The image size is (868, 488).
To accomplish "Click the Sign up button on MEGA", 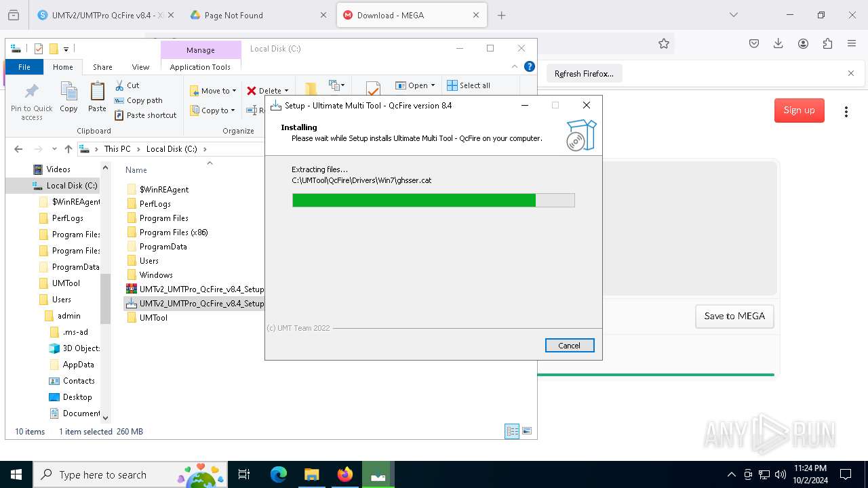I will (x=800, y=110).
